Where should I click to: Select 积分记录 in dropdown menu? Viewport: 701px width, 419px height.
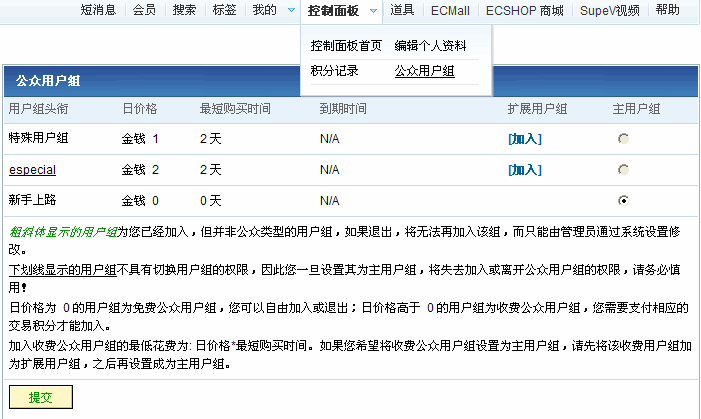[x=335, y=71]
